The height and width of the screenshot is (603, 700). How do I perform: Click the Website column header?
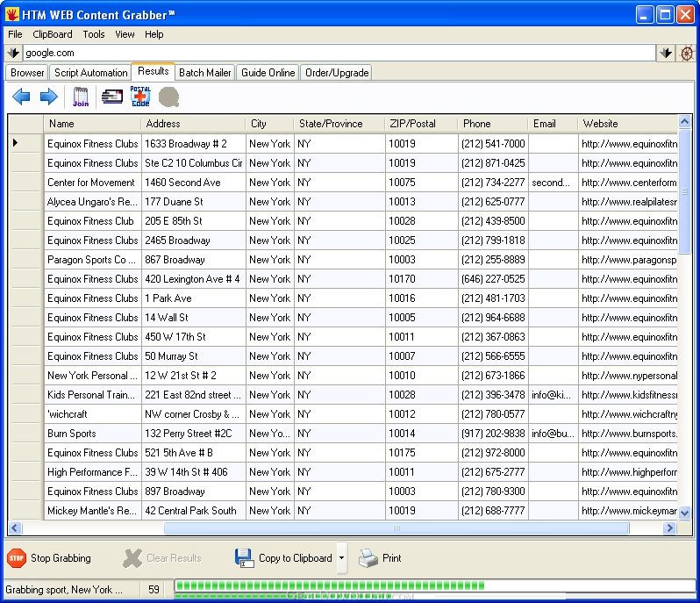point(628,124)
